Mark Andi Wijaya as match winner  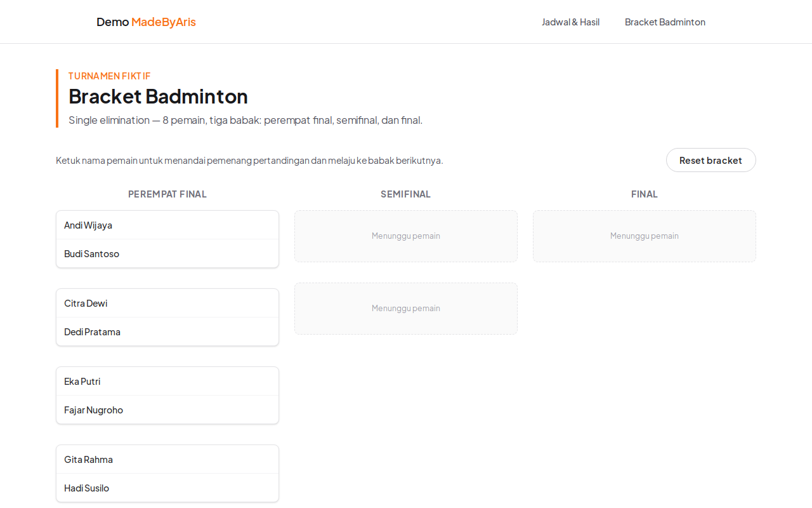point(167,225)
